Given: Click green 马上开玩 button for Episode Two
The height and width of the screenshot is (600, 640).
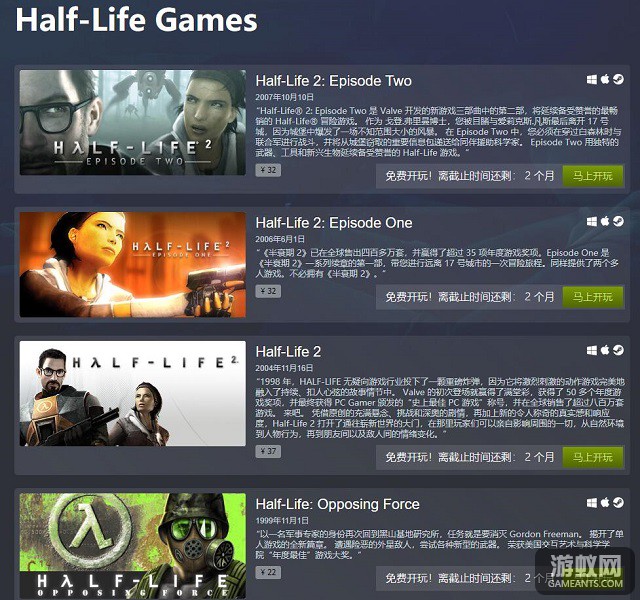Looking at the screenshot, I should pyautogui.click(x=593, y=176).
